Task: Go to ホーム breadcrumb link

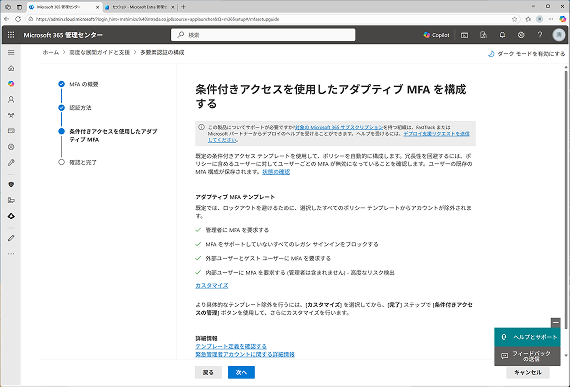Action: pos(51,53)
